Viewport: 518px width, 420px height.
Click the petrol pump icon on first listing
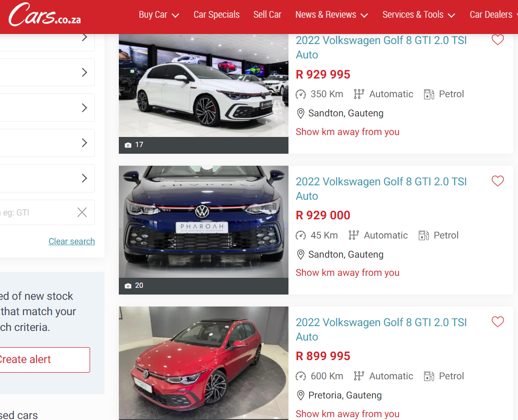pyautogui.click(x=429, y=94)
